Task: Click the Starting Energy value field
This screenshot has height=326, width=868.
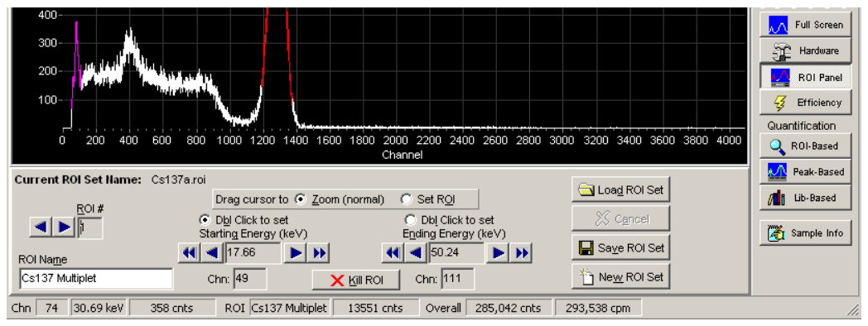Action: pos(253,253)
